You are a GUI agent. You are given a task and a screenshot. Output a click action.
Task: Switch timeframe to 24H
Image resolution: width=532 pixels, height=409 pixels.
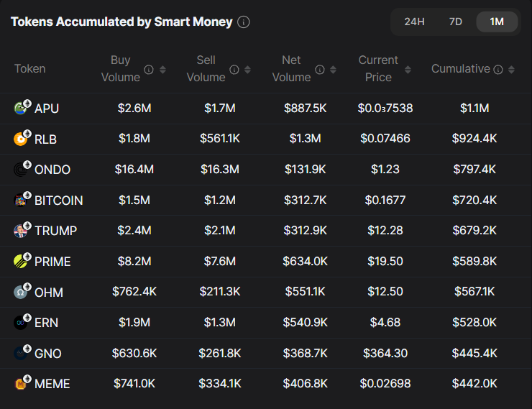[x=414, y=22]
